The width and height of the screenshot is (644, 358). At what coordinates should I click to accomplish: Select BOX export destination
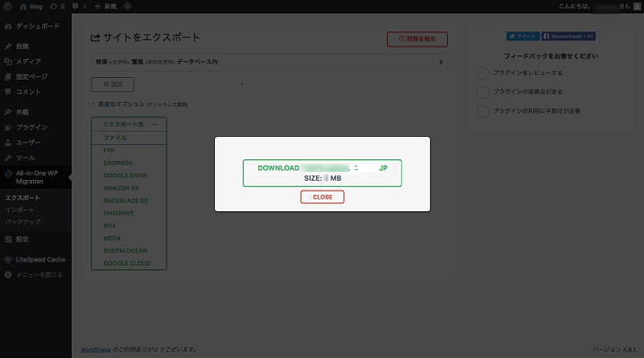[109, 226]
